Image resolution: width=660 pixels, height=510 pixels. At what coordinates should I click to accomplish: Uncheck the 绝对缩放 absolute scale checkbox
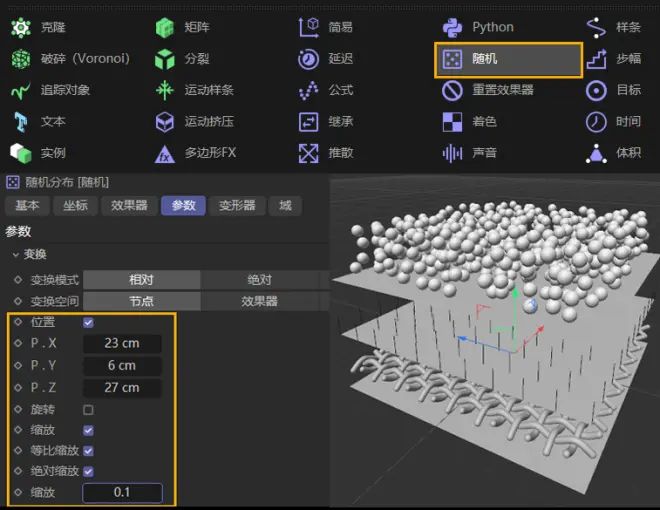[88, 472]
